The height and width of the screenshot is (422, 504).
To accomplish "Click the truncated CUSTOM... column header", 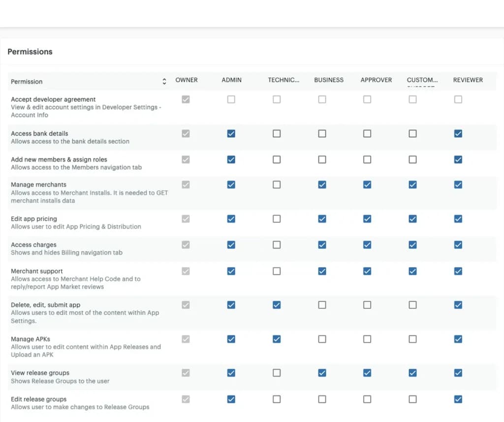I will coord(422,80).
